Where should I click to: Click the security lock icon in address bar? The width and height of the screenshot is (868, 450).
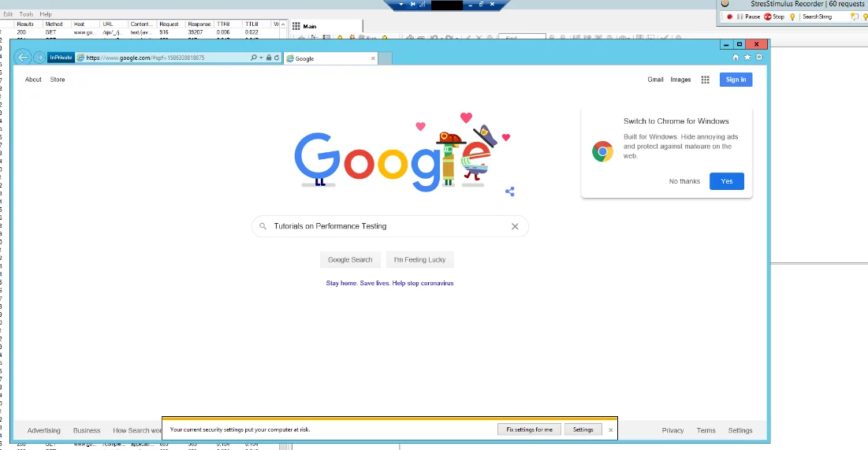pyautogui.click(x=269, y=58)
